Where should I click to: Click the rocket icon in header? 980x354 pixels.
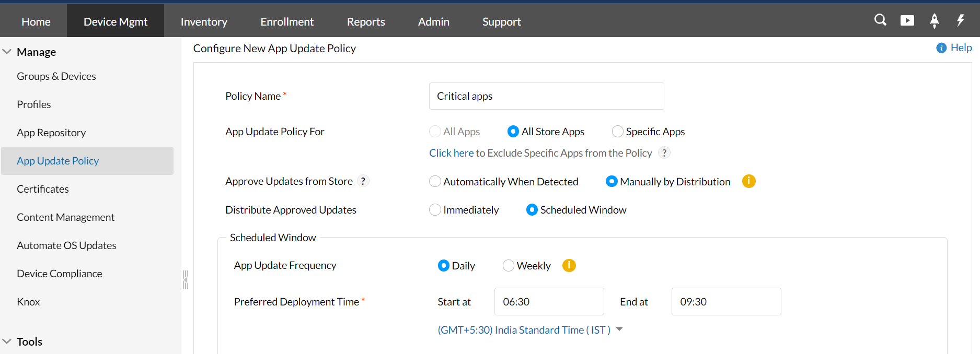point(935,20)
